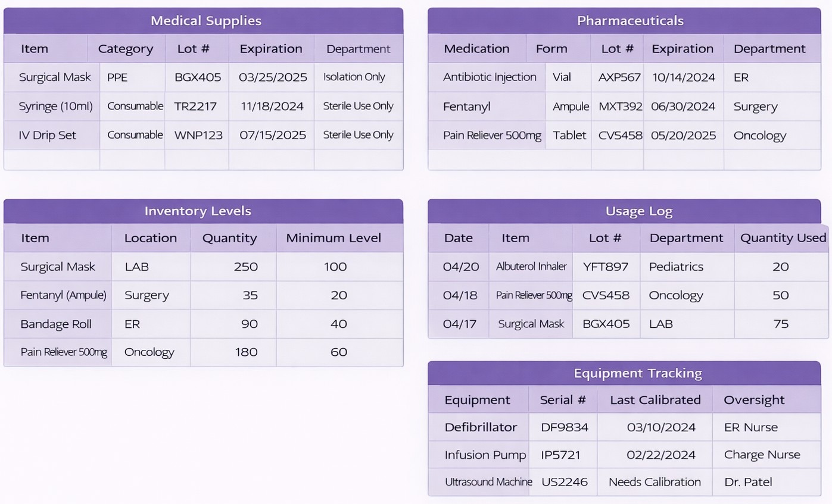Select the Oversight column header

pyautogui.click(x=754, y=400)
